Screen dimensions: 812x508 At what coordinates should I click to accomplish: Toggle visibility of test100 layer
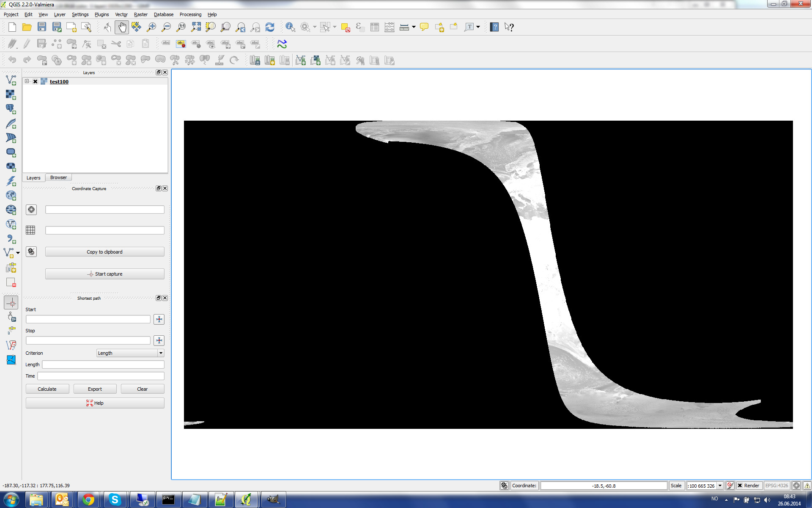(x=36, y=82)
